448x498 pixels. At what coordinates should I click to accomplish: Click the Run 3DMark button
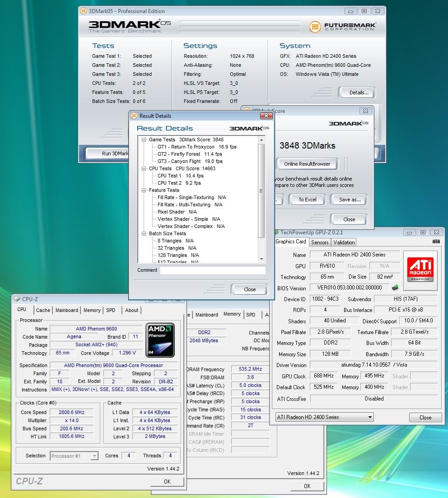tap(108, 154)
